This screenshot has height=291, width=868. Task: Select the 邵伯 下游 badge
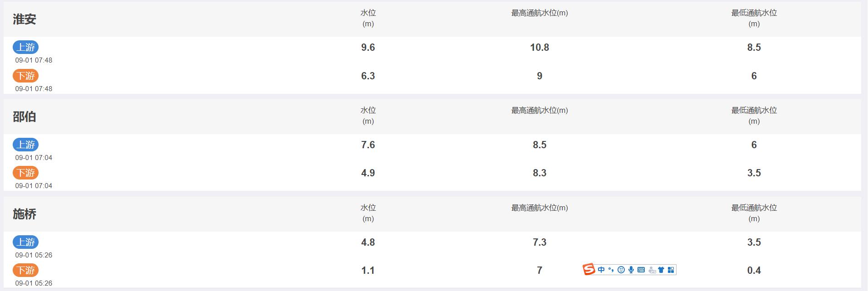[x=25, y=173]
